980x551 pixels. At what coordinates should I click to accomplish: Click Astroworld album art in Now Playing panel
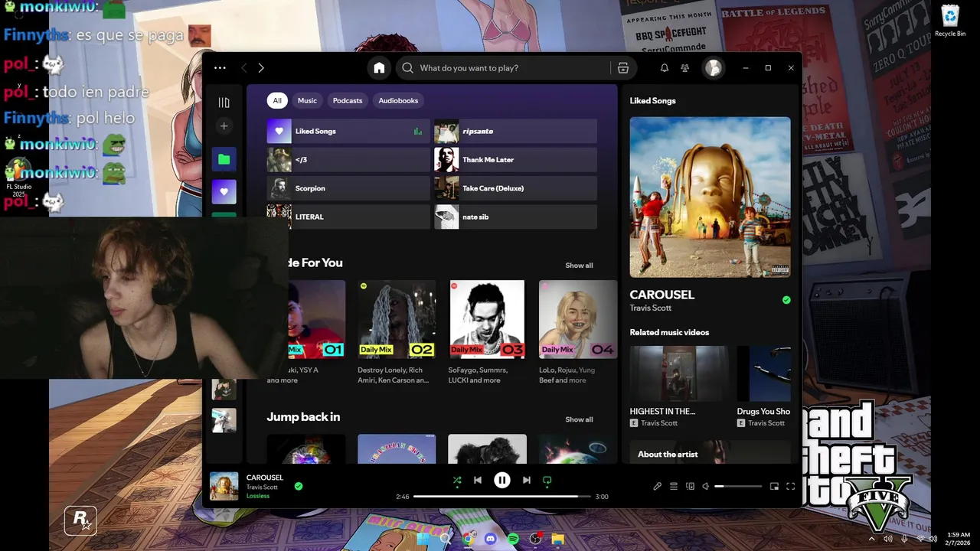[710, 197]
